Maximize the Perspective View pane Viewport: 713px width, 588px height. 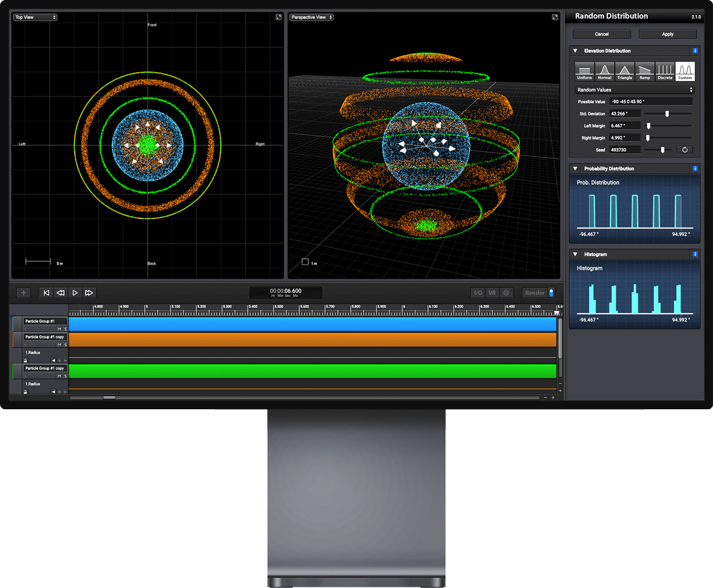pos(555,18)
